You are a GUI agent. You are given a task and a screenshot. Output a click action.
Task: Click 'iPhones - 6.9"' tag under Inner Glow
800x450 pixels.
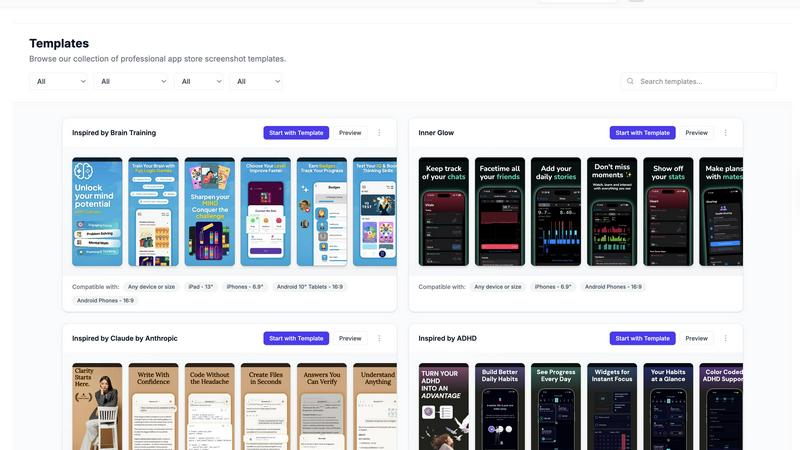click(553, 287)
